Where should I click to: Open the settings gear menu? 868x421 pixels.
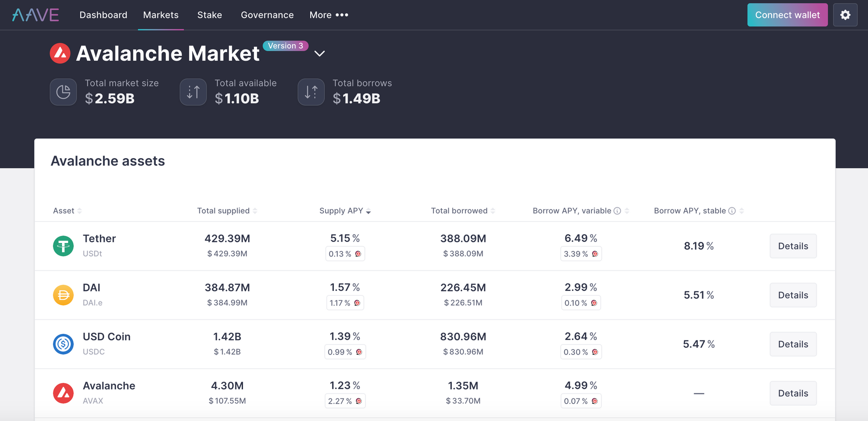click(x=845, y=15)
